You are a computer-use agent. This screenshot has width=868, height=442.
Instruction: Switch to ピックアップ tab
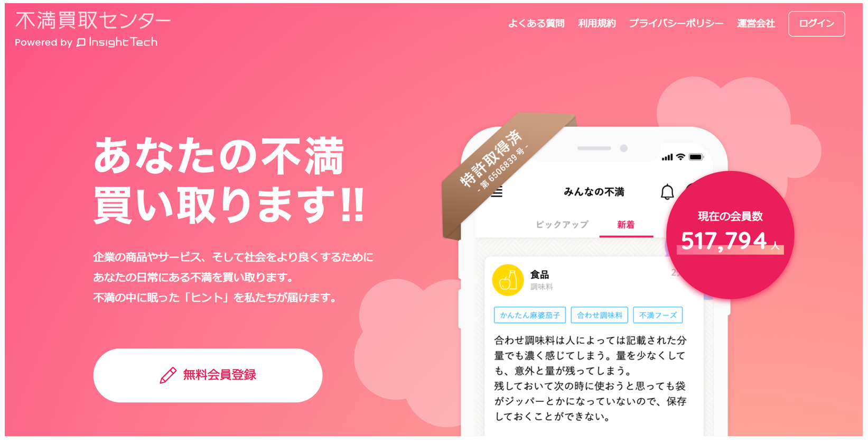(562, 225)
